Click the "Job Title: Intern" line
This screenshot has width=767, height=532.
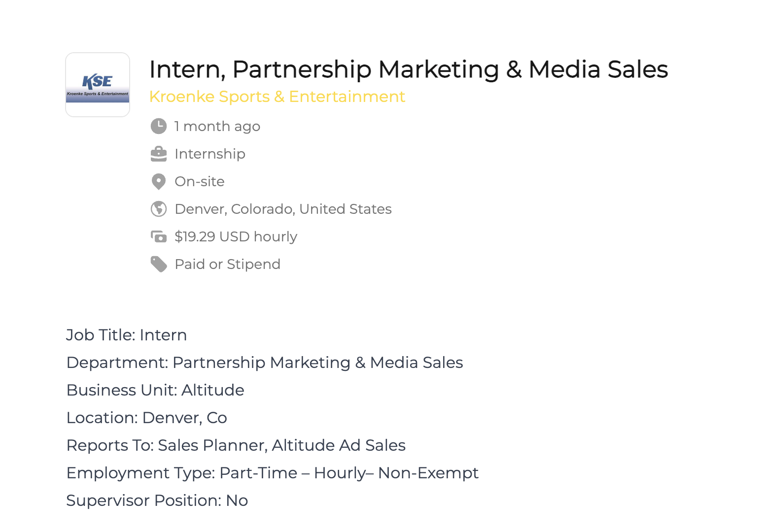(127, 335)
